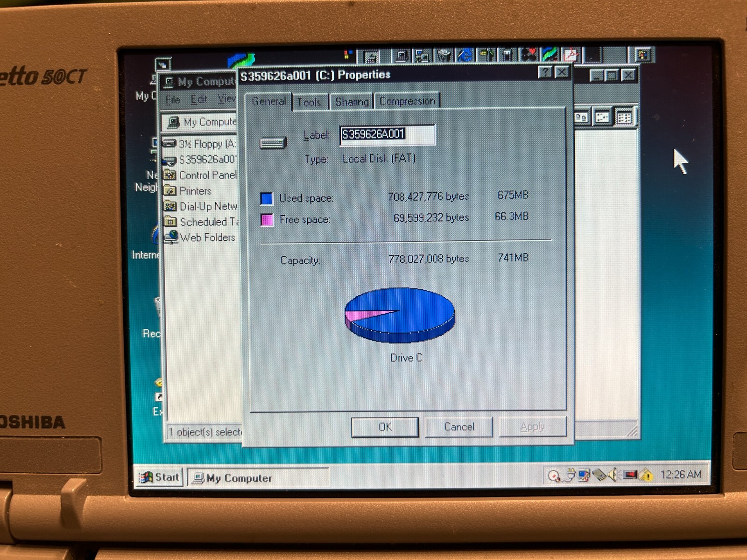Click OK in the Properties dialog
The image size is (747, 560).
pos(385,427)
